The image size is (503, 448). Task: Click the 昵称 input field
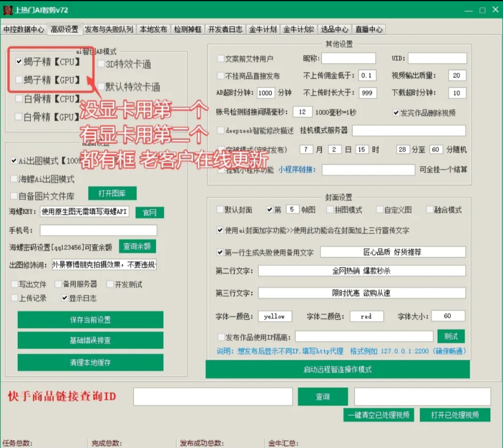point(349,58)
